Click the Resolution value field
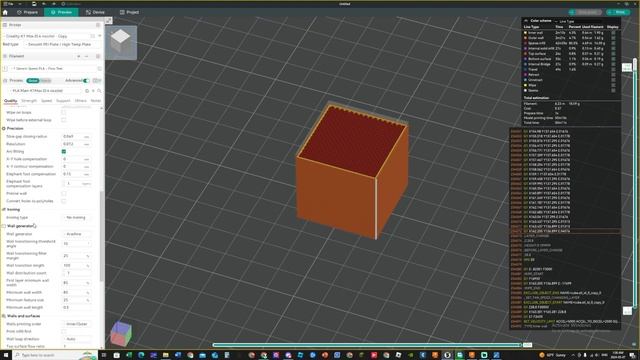640x360 pixels. pos(76,144)
